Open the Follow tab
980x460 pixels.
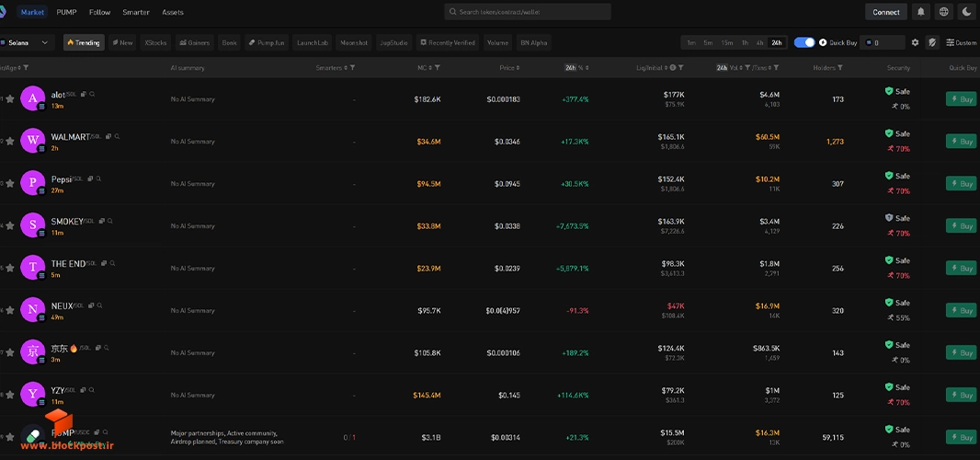(x=99, y=12)
